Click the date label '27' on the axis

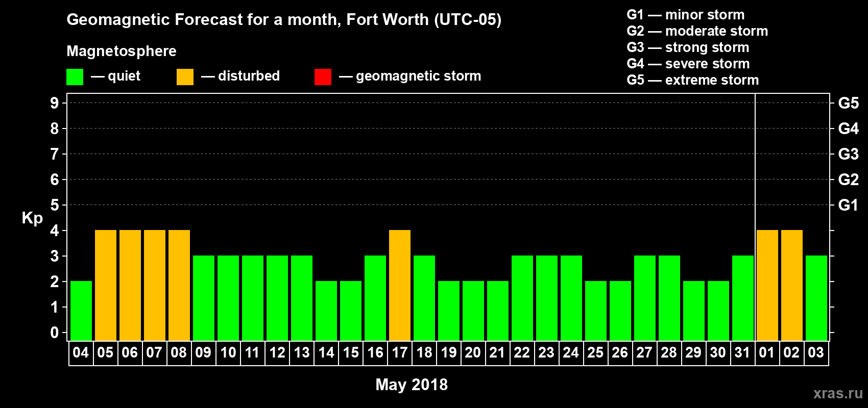pos(644,352)
